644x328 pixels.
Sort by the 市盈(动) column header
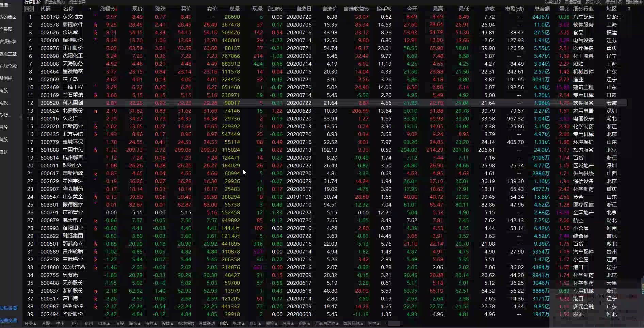pos(514,9)
